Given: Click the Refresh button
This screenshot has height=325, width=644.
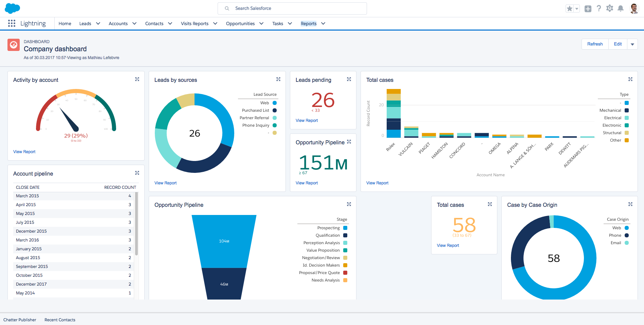Looking at the screenshot, I should [x=595, y=44].
